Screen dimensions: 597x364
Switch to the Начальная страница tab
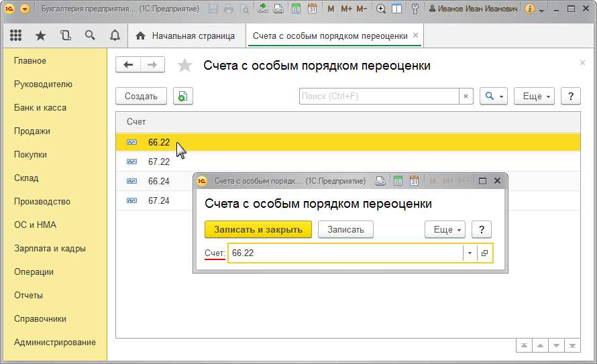186,36
